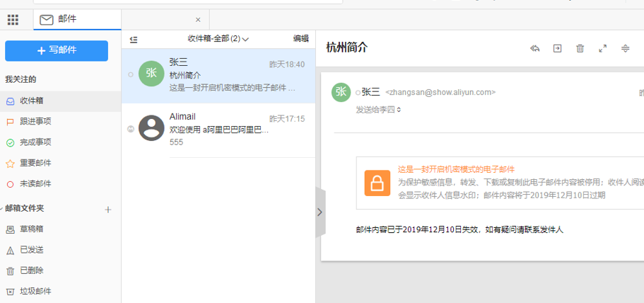
Task: Click the 写邮件 compose button
Action: coord(57,50)
